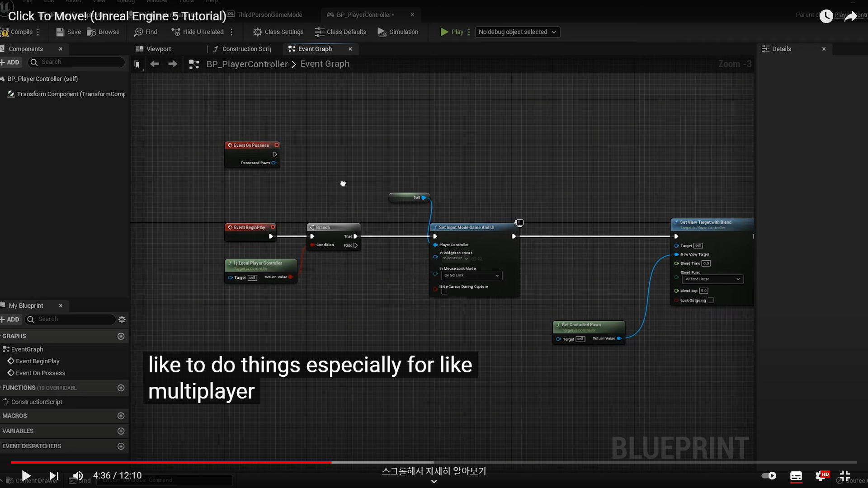Open Blend Func VTBlend Linear dropdown
Image resolution: width=868 pixels, height=488 pixels.
point(712,279)
